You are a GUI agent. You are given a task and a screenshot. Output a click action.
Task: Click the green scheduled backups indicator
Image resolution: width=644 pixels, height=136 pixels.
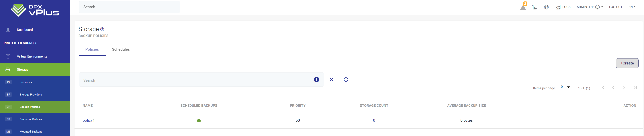click(x=199, y=121)
